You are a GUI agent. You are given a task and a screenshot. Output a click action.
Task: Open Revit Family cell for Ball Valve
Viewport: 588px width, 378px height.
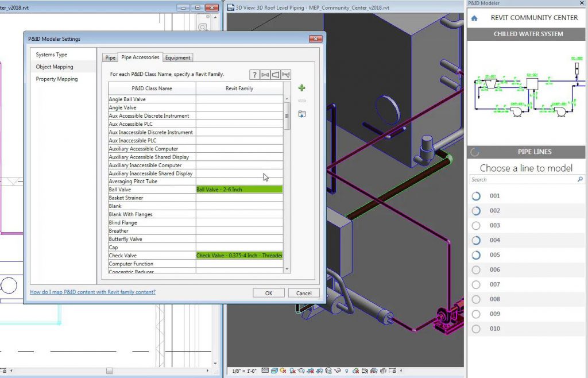(x=239, y=190)
